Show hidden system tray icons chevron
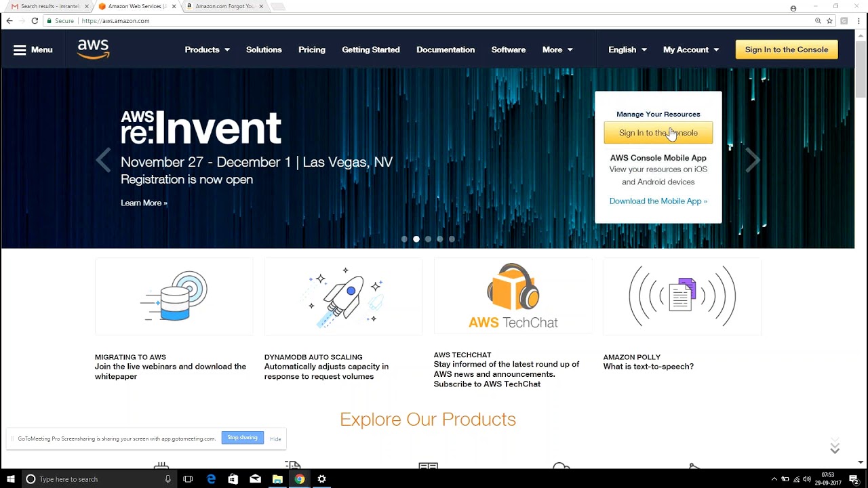This screenshot has width=868, height=488. point(774,479)
